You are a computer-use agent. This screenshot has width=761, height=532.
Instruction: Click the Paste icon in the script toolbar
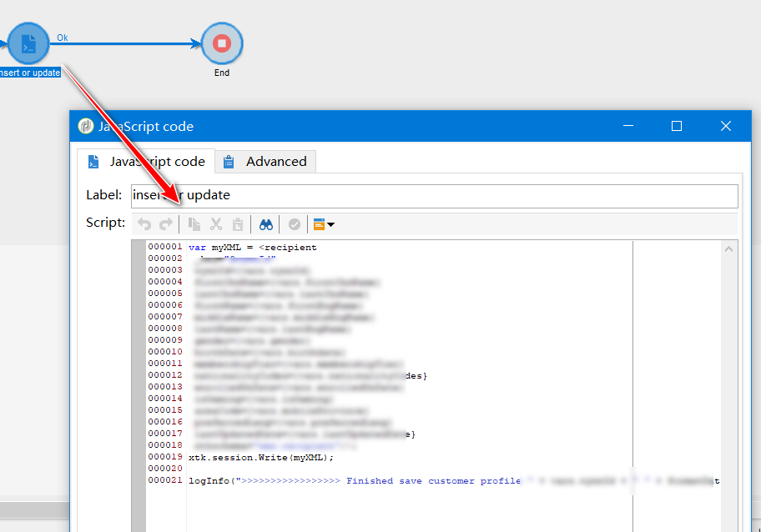pyautogui.click(x=238, y=223)
